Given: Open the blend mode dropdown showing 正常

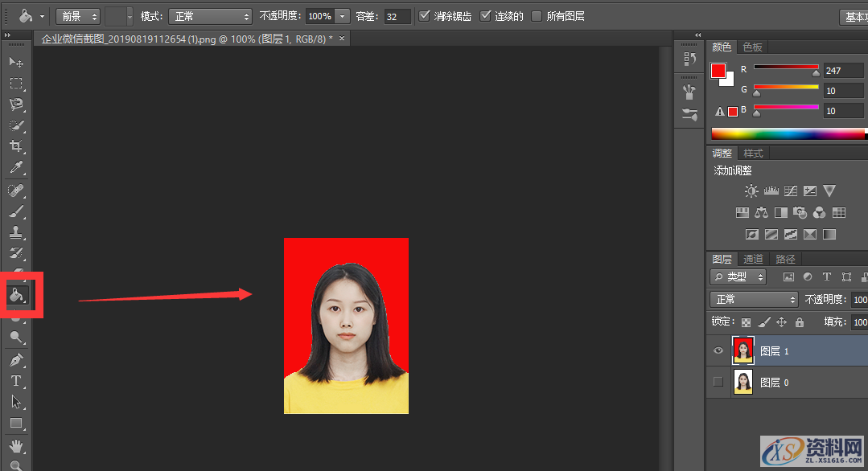Looking at the screenshot, I should tap(752, 298).
